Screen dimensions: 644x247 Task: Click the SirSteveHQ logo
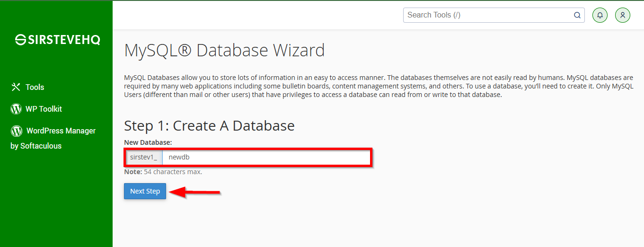tap(58, 40)
